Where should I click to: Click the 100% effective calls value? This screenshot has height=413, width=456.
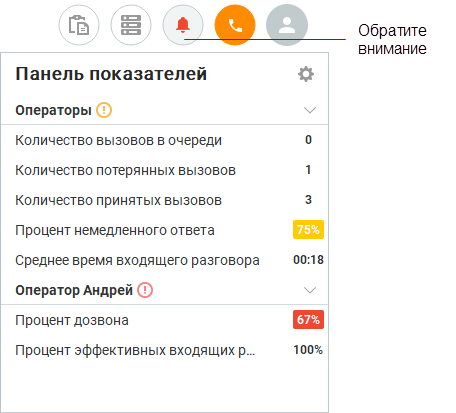(308, 350)
